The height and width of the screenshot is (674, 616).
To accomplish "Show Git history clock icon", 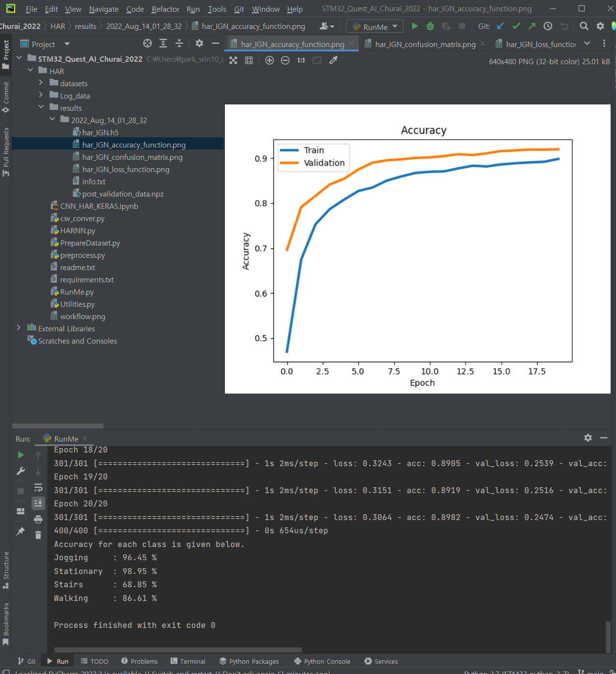I will pos(548,26).
